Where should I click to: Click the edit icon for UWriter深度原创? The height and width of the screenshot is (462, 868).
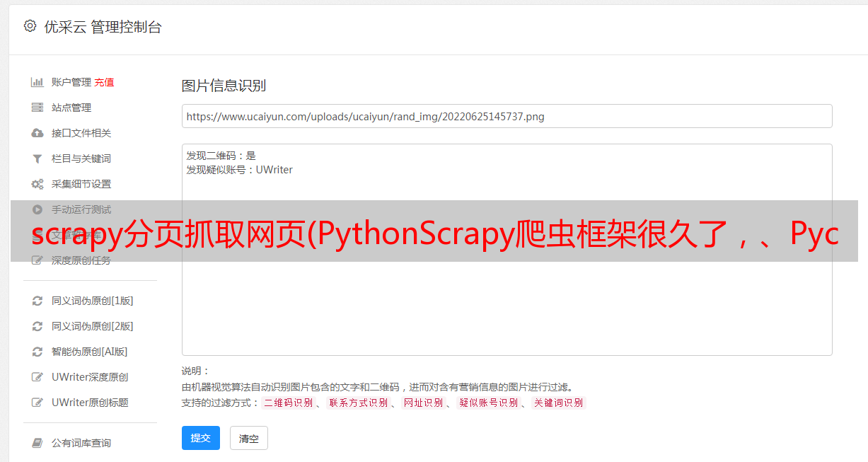(37, 377)
